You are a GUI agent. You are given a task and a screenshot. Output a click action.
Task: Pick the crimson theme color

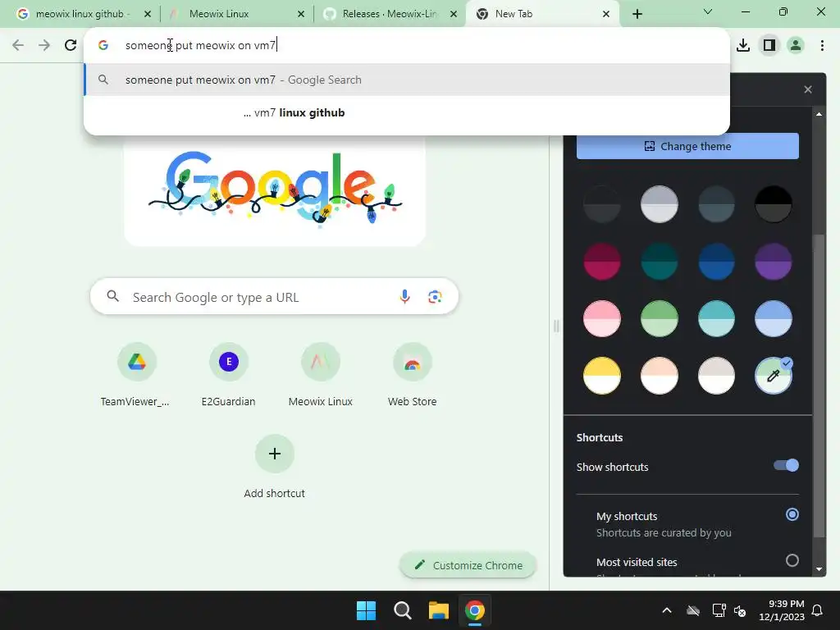[601, 262]
